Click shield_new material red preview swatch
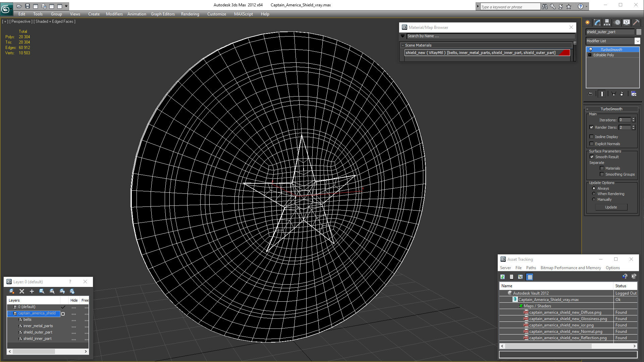Screen dimensions: 644x362 [565, 53]
